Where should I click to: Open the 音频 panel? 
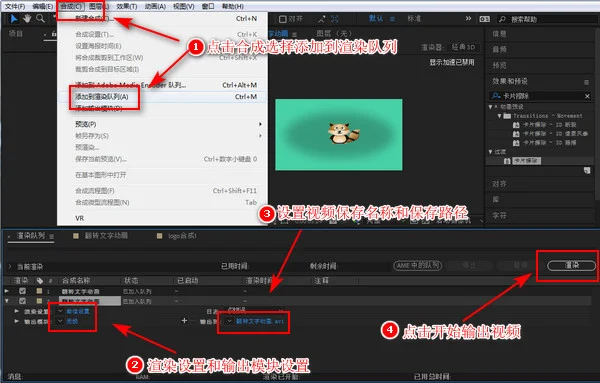[499, 49]
